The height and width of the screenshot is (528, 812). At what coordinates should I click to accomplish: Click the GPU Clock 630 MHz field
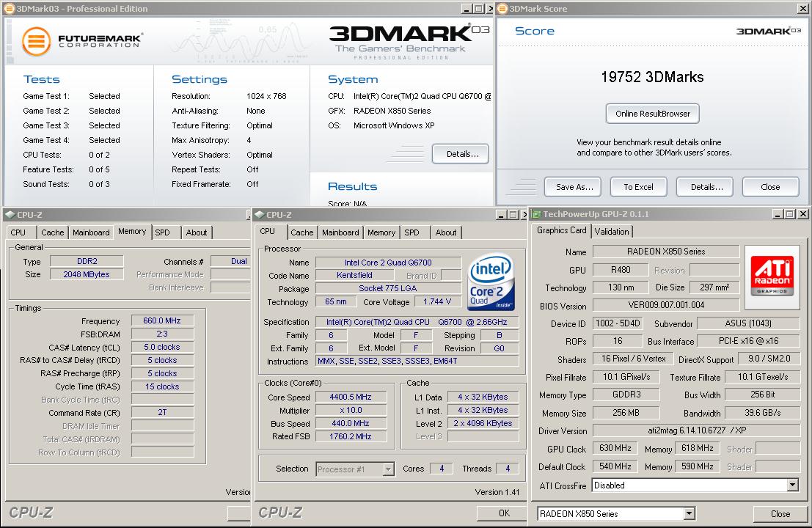[x=615, y=448]
